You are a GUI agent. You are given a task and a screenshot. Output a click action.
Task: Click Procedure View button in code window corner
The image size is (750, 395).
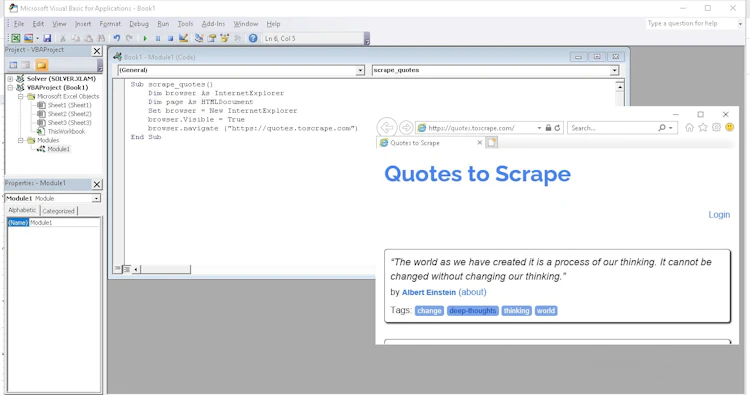tap(117, 269)
